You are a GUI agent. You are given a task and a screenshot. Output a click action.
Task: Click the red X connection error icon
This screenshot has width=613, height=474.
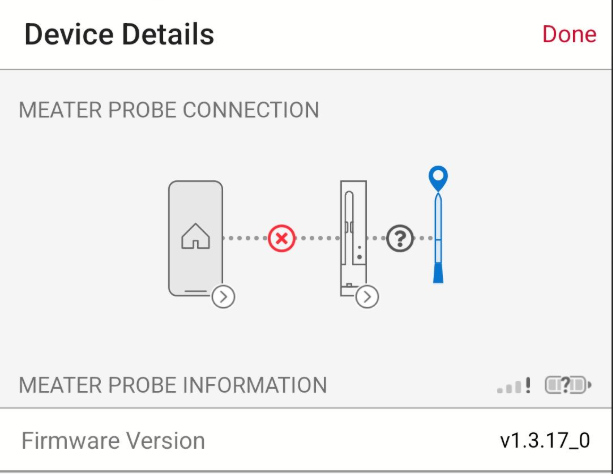(281, 238)
